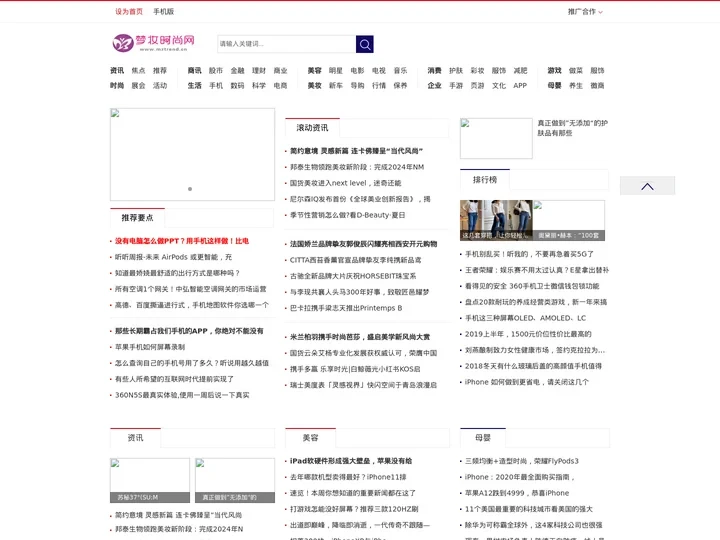Click the keyword search input field

coord(287,44)
